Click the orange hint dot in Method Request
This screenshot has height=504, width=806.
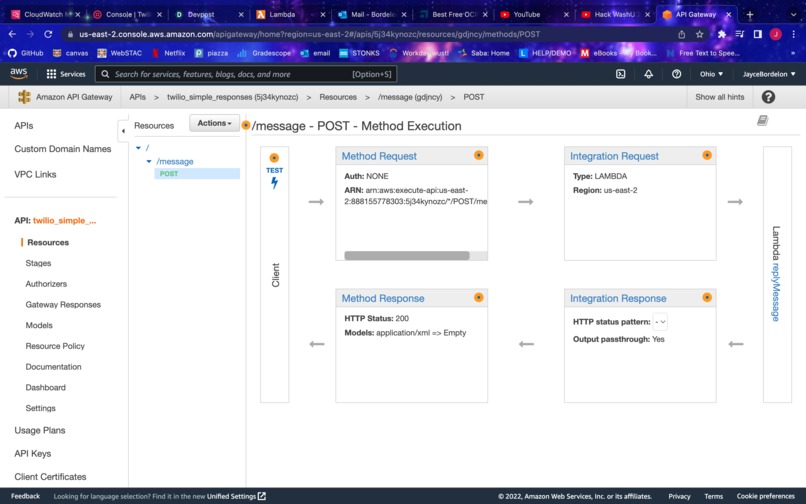479,155
